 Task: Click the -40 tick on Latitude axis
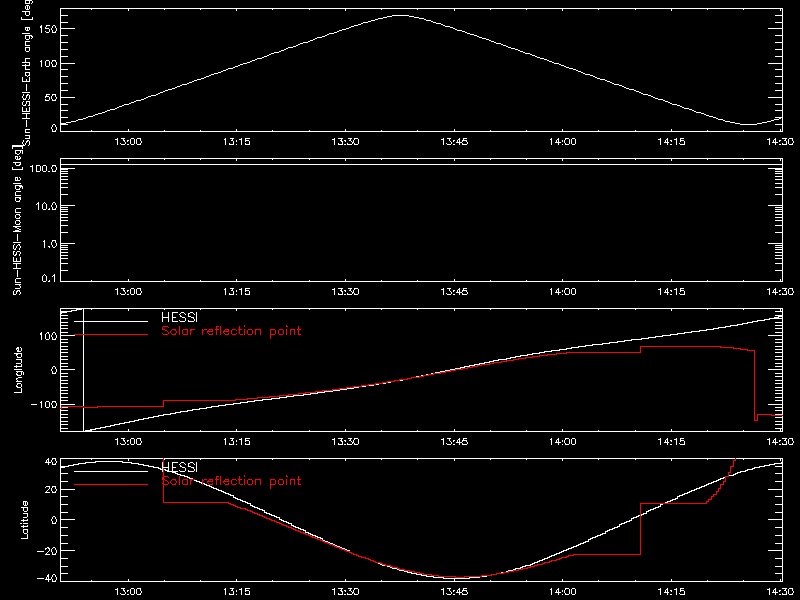tap(47, 579)
